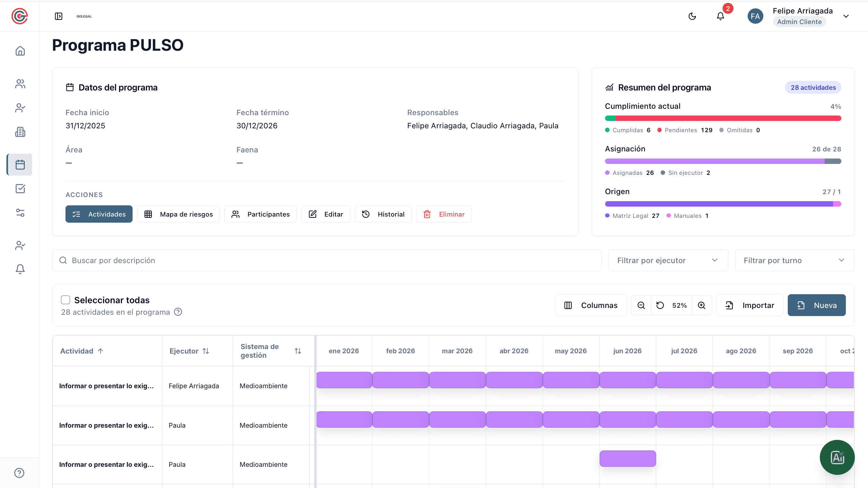This screenshot has width=868, height=488.
Task: Expand the user account menu chevron
Action: coord(846,16)
